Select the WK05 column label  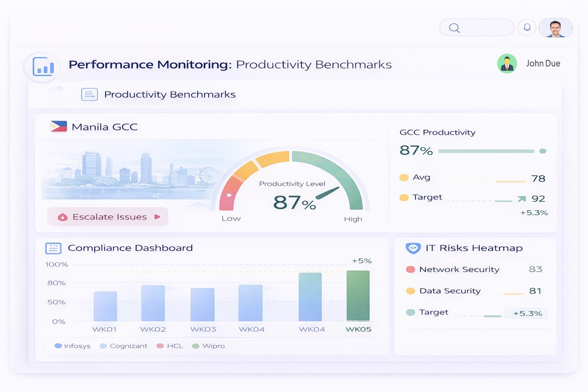(x=358, y=329)
